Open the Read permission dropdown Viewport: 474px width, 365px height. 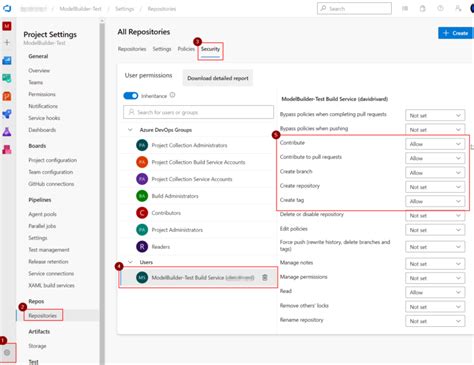[x=435, y=292]
